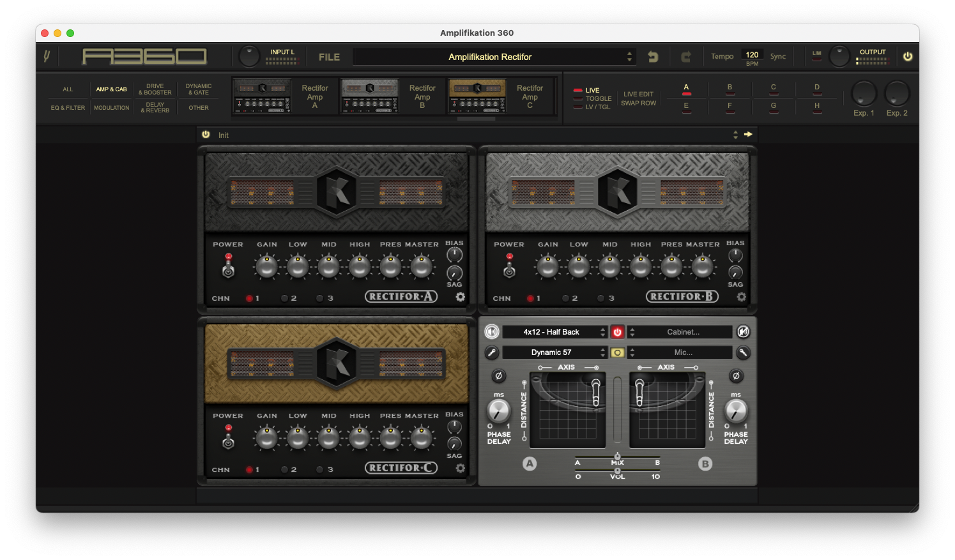This screenshot has width=955, height=560.
Task: Click the Rectifor-C badge logo
Action: pyautogui.click(x=401, y=468)
